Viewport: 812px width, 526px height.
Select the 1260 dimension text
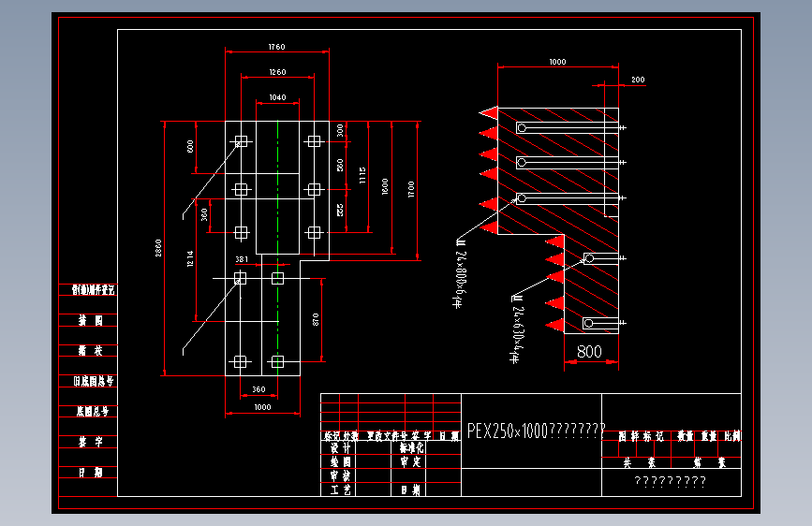pyautogui.click(x=277, y=72)
